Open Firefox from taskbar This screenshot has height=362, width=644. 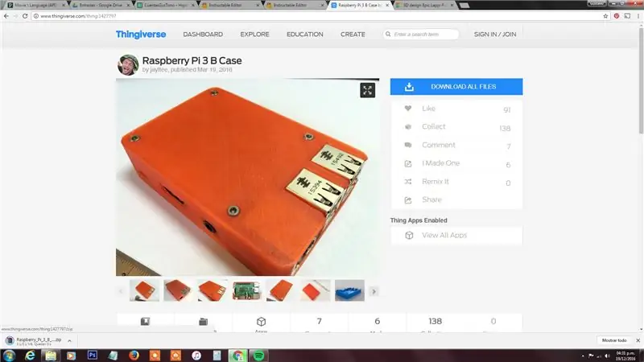tap(134, 356)
